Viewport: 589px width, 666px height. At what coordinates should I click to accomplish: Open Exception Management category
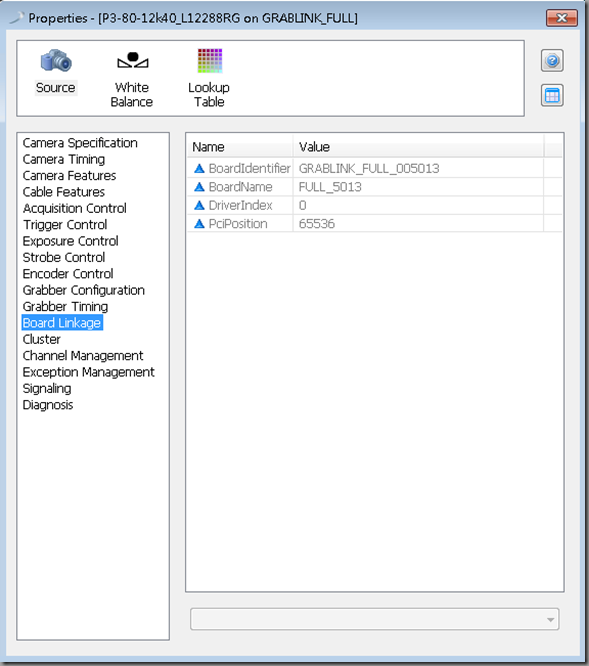tap(88, 372)
